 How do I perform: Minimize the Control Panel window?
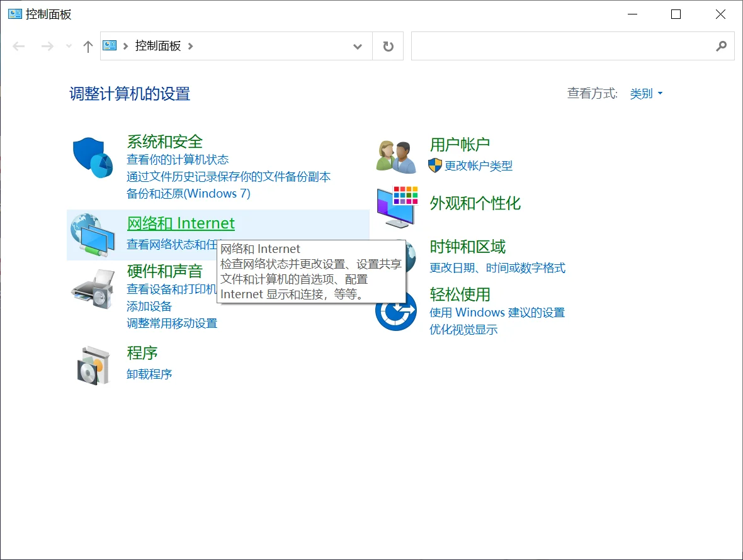pyautogui.click(x=632, y=14)
